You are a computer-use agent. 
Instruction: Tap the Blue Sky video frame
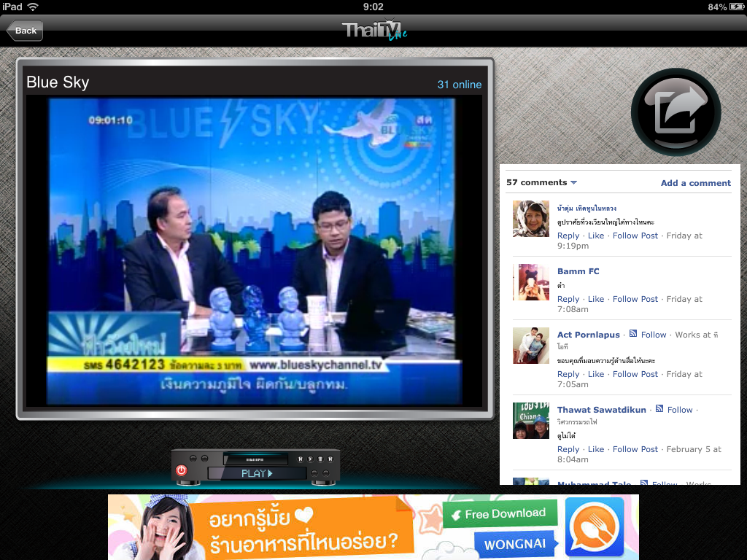click(x=254, y=252)
